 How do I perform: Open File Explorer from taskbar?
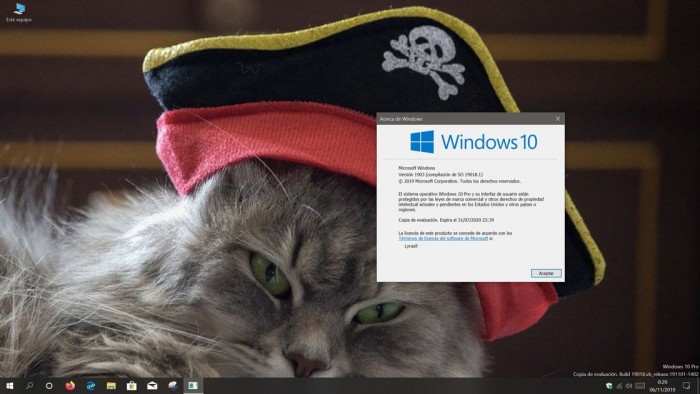111,386
